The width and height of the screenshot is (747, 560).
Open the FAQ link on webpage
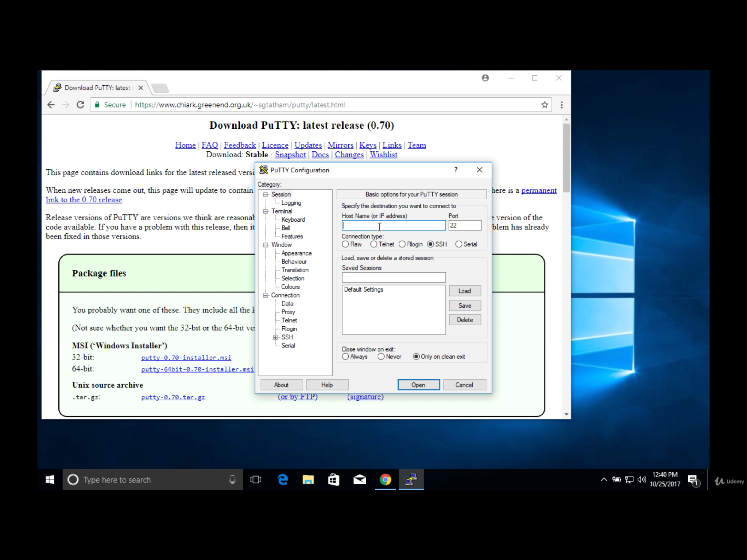[210, 145]
